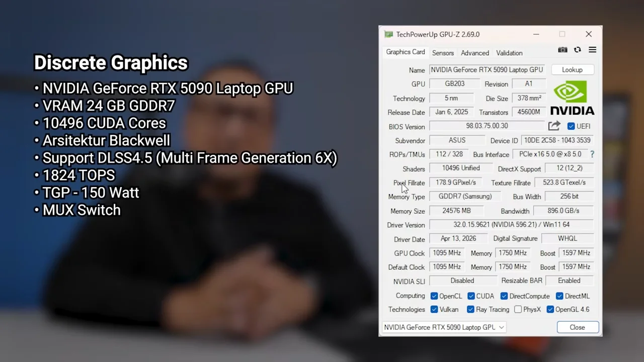This screenshot has width=644, height=362.
Task: Switch to the Advanced tab
Action: [x=475, y=53]
